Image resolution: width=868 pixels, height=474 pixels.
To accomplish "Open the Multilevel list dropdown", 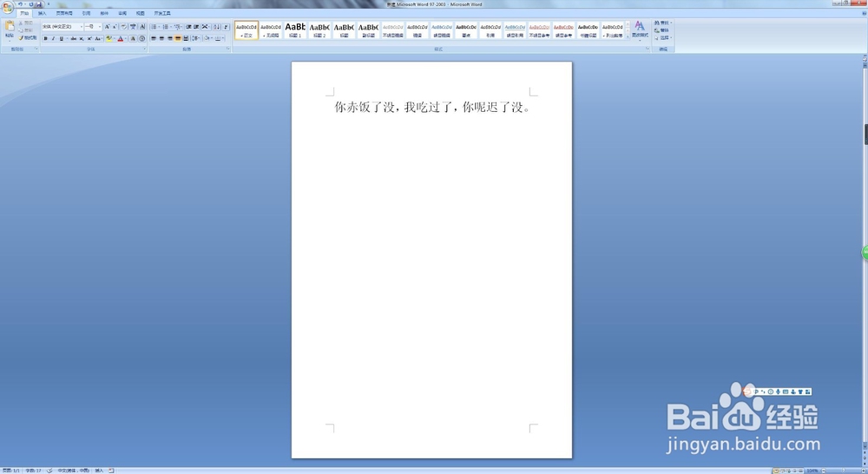I will [x=181, y=27].
